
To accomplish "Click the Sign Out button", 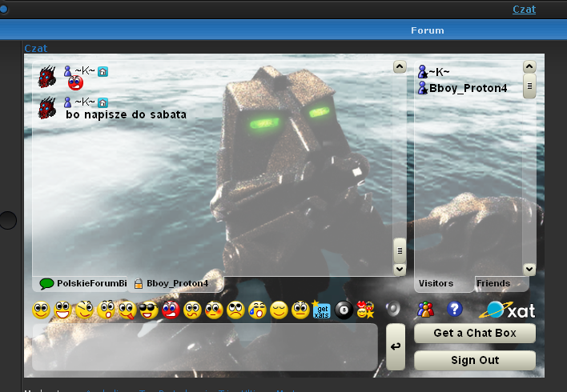I will pyautogui.click(x=475, y=360).
